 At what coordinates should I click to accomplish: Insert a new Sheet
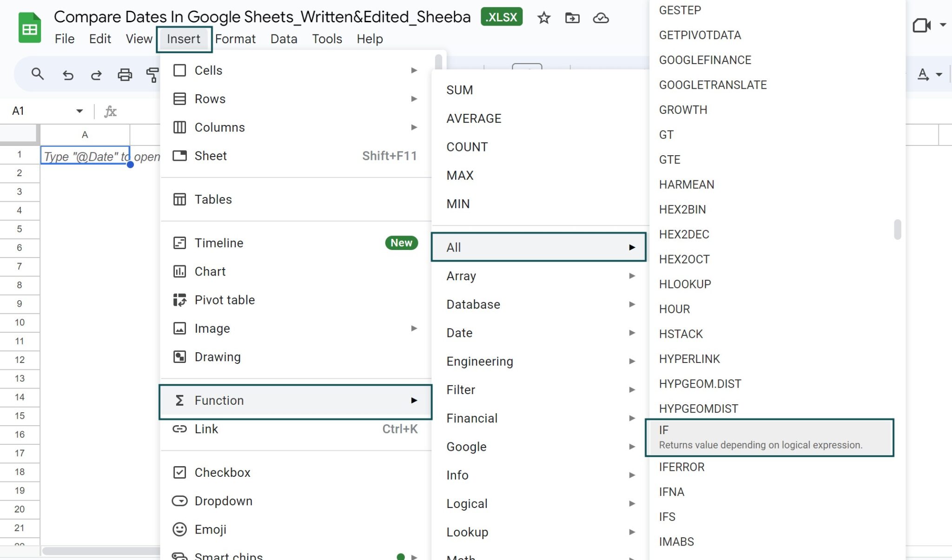click(x=296, y=156)
